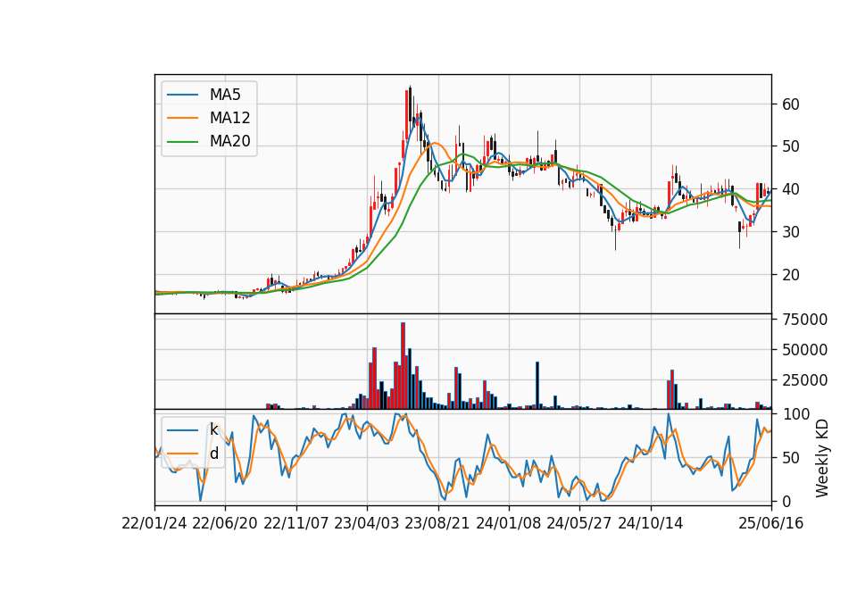Click the 23/04/03 date tick label
The image size is (857, 616).
pos(367,523)
